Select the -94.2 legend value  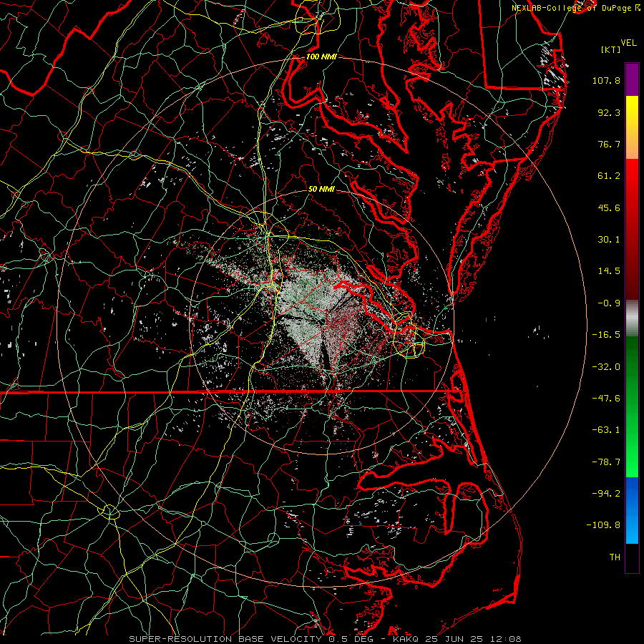coord(606,494)
